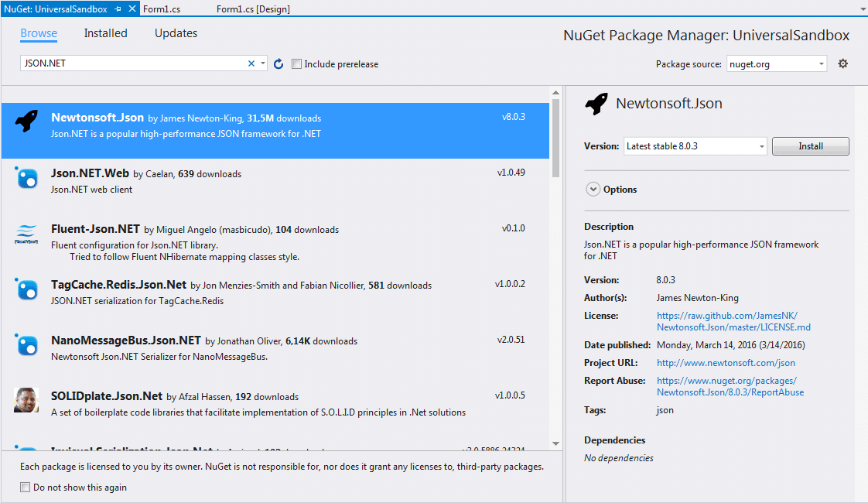Screen dimensions: 868x503
Task: Open NuGet settings gear icon
Action: pyautogui.click(x=842, y=63)
